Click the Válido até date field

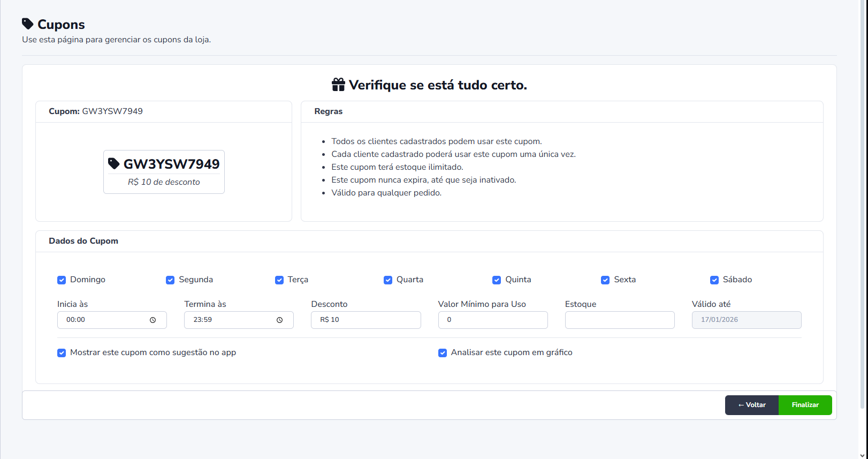tap(746, 320)
